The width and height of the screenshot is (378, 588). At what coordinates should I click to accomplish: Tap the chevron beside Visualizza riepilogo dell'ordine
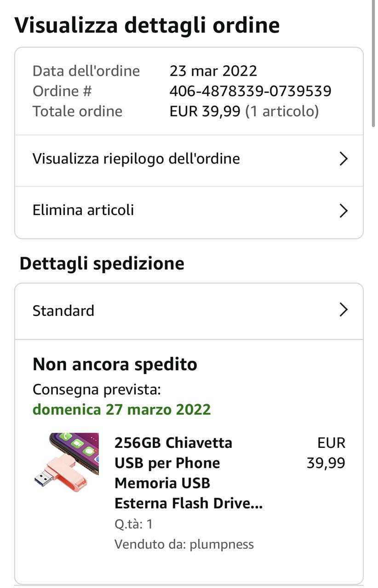[343, 159]
